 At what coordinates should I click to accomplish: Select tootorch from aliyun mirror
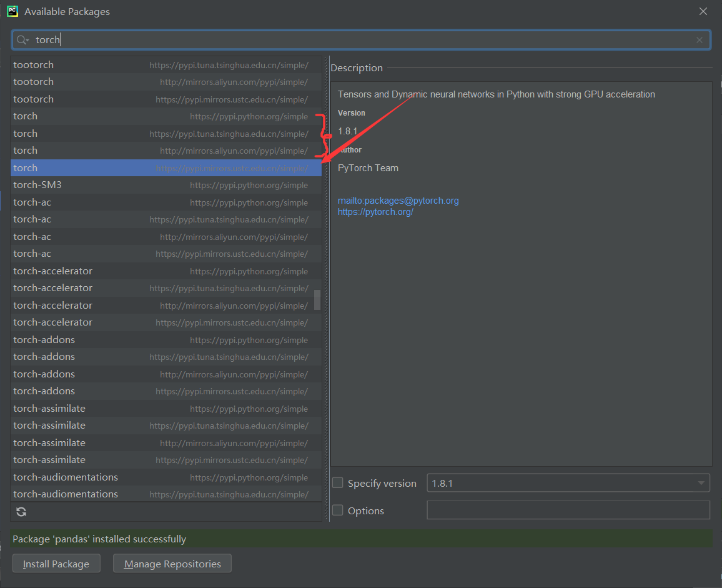[166, 82]
